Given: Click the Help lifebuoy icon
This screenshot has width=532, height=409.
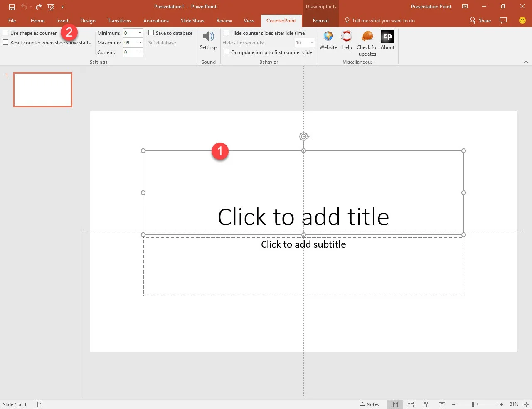Looking at the screenshot, I should [x=347, y=37].
